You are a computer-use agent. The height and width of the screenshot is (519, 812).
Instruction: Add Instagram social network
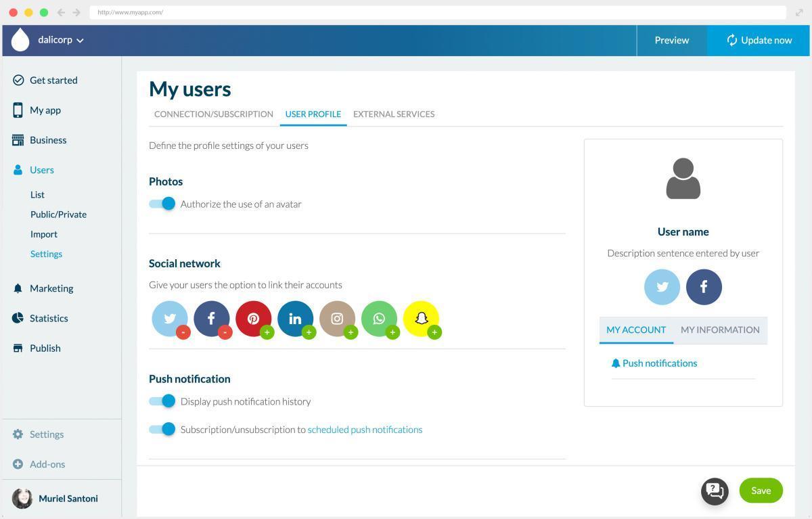coord(351,332)
